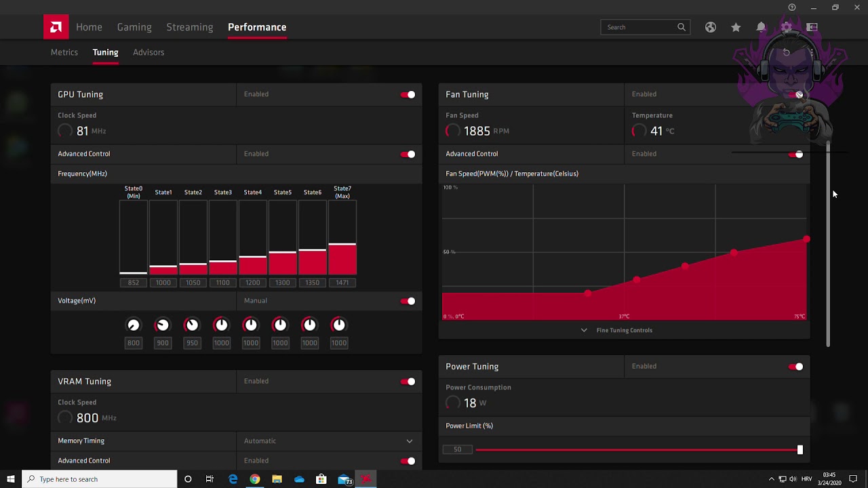Screen dimensions: 868x488
Task: Select the Tuning sub-tab
Action: (x=105, y=52)
